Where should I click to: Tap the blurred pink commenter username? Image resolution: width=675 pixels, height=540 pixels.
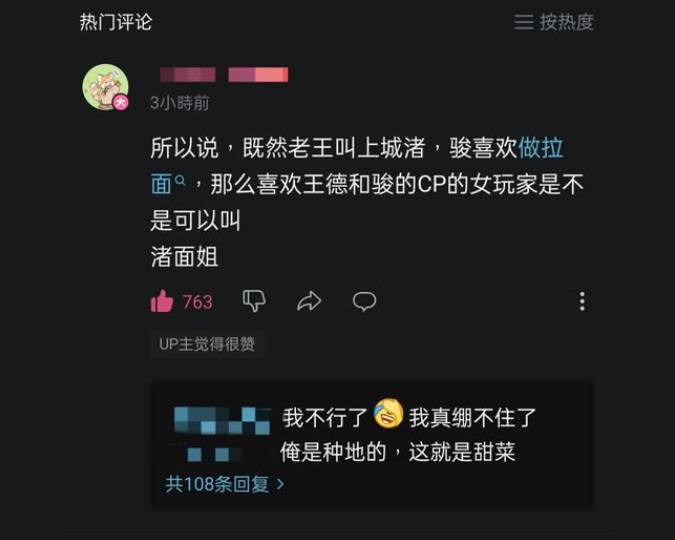[224, 74]
